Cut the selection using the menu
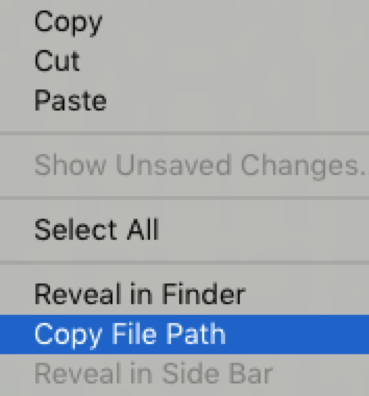Viewport: 369px width, 396px height. coord(184,61)
